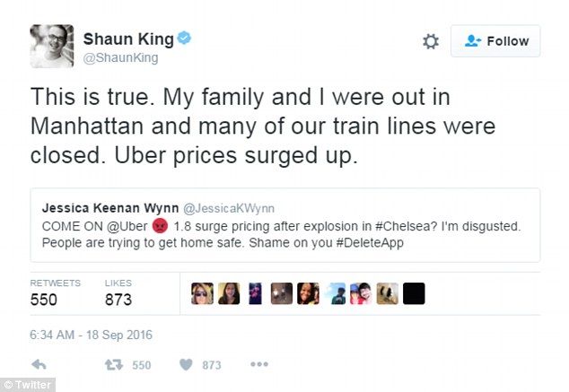
Task: Open the gear settings dropdown
Action: pos(431,41)
